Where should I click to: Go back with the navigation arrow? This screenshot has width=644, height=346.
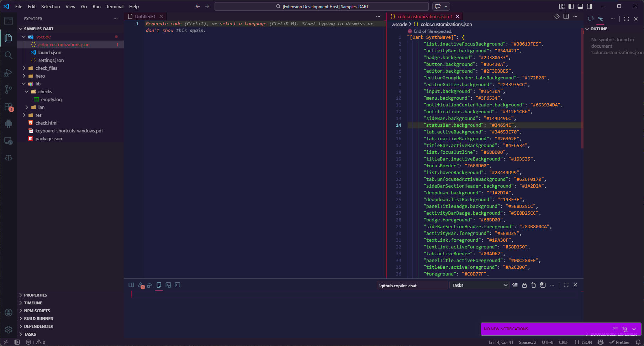(x=198, y=6)
